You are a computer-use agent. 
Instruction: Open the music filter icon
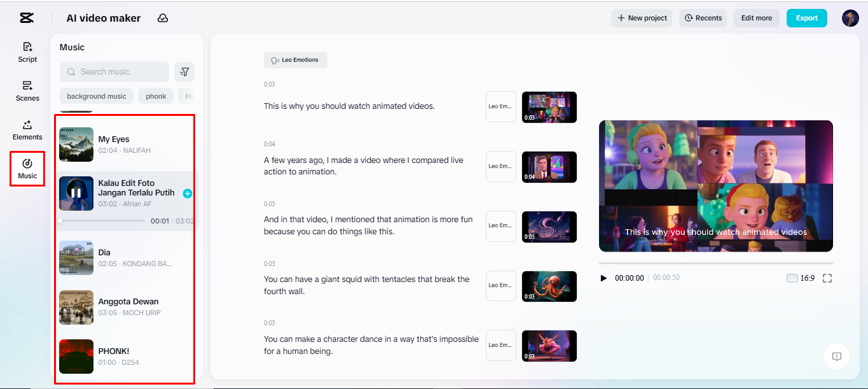tap(184, 72)
